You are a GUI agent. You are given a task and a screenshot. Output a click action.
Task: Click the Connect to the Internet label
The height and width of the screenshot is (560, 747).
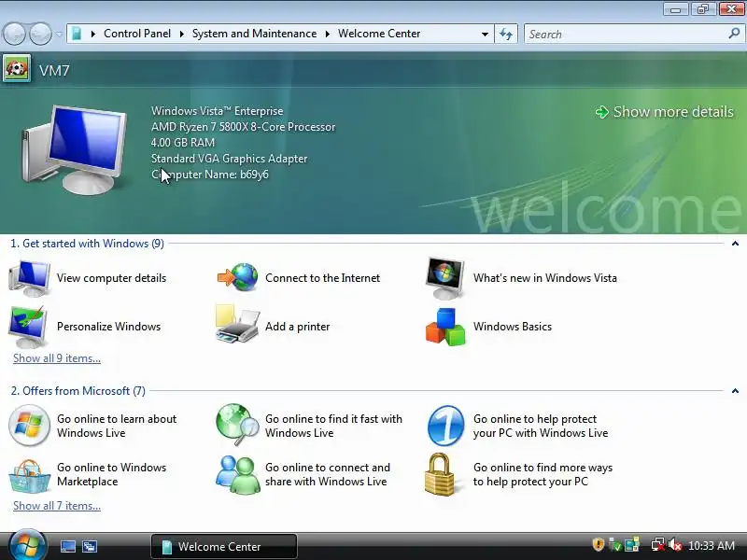[322, 278]
